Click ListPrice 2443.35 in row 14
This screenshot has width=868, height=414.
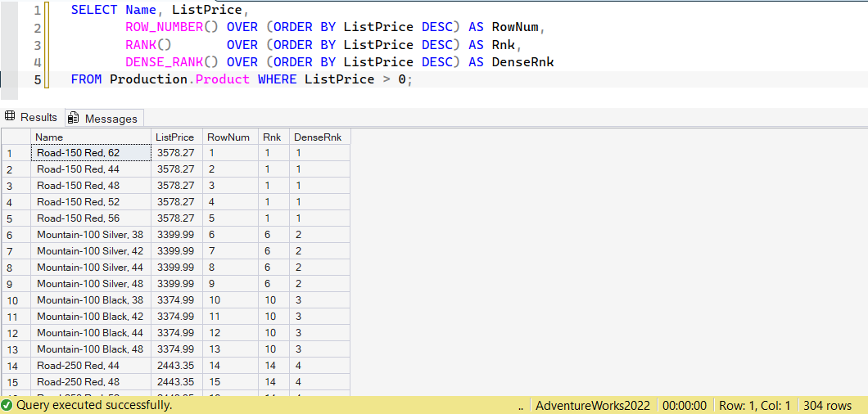coord(177,365)
